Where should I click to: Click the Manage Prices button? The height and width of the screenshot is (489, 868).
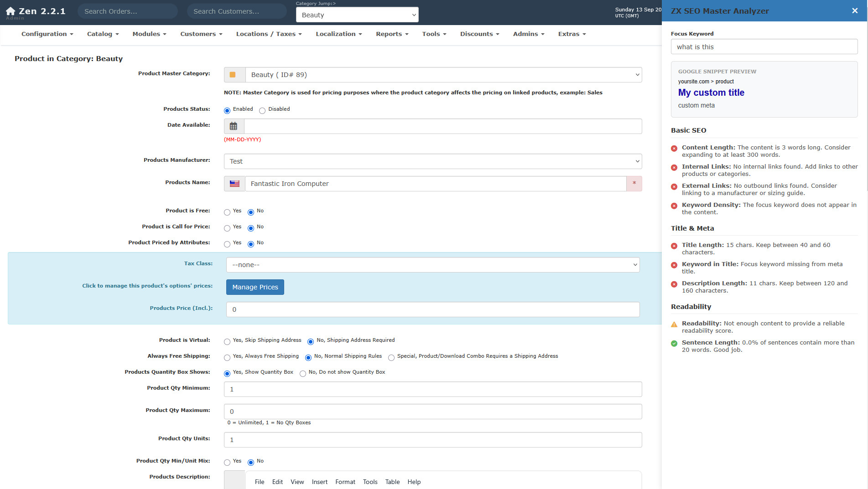[x=255, y=287]
